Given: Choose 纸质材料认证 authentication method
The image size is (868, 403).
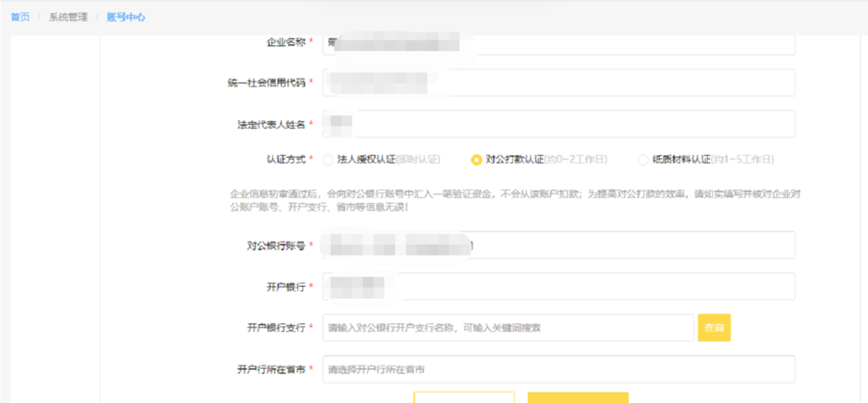Looking at the screenshot, I should [643, 160].
